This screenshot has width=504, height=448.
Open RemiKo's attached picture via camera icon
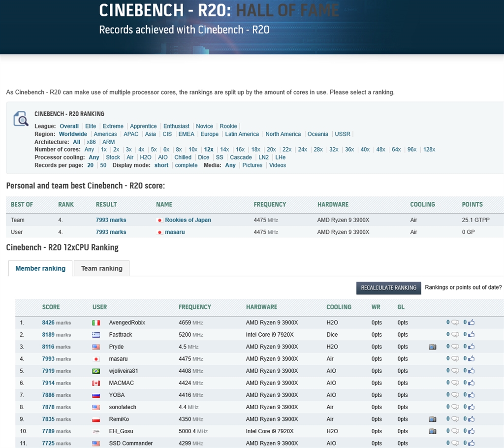tap(433, 419)
